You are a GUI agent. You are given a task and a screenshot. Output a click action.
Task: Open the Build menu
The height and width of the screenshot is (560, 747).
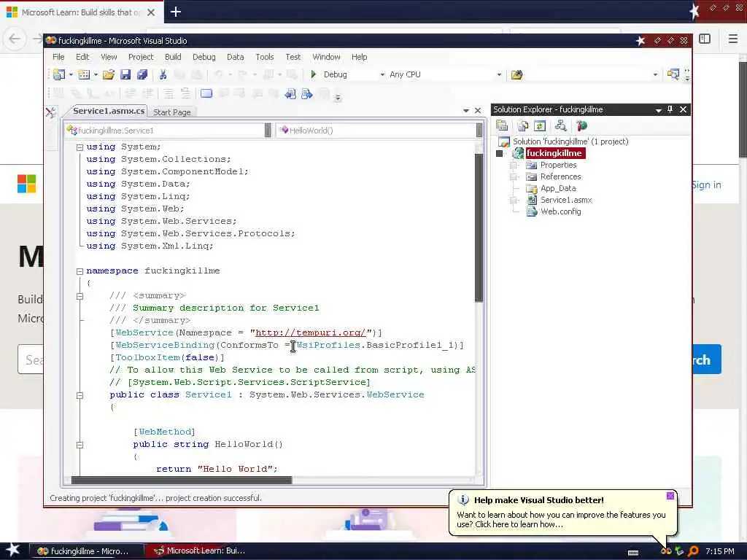173,57
